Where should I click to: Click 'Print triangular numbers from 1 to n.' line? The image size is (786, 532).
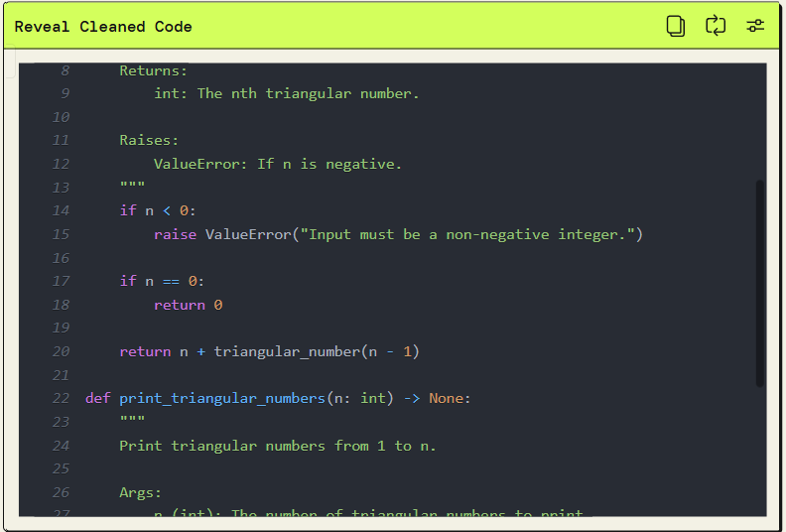(278, 446)
